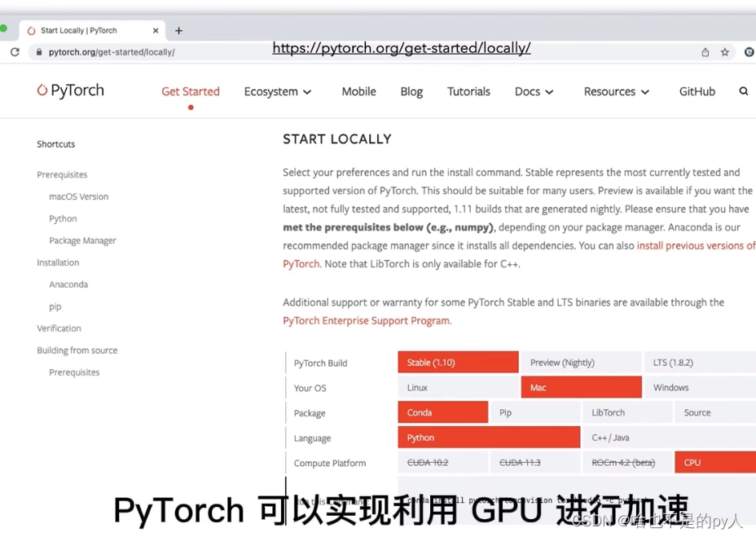Click the Compute Platform row label

(x=330, y=463)
